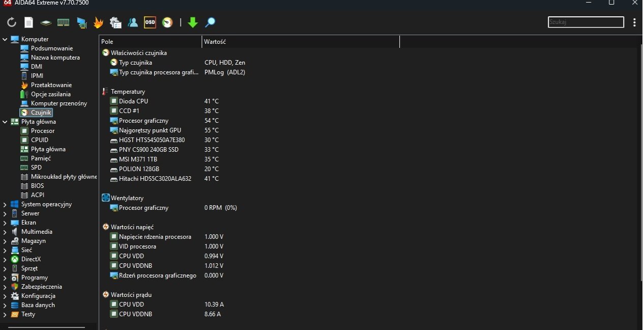Click the green download arrow icon
This screenshot has height=330, width=644.
coord(193,22)
